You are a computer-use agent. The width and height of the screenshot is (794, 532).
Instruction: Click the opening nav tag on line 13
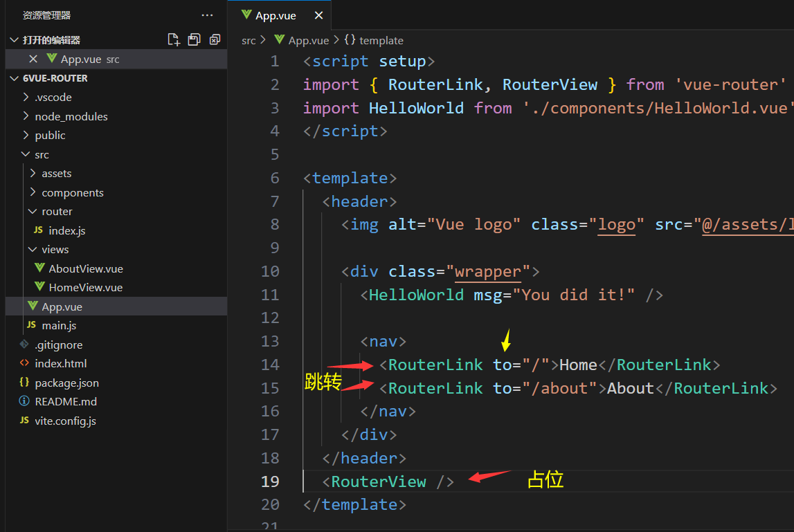pos(384,341)
